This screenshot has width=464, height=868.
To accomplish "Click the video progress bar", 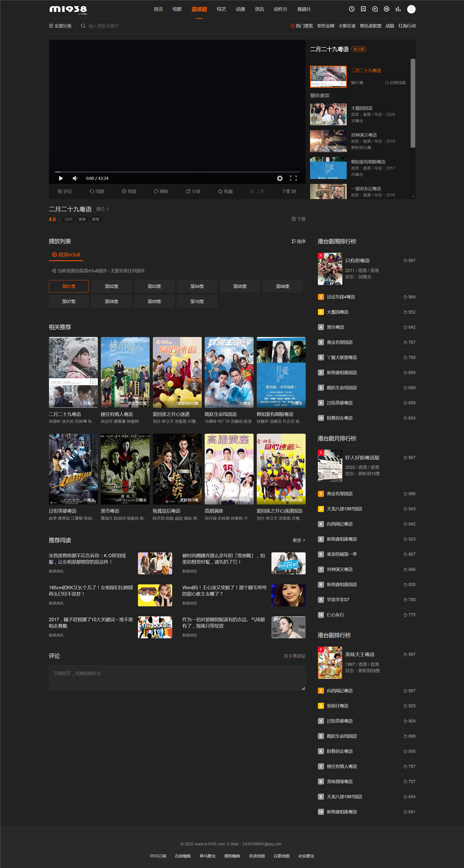I will (x=177, y=172).
